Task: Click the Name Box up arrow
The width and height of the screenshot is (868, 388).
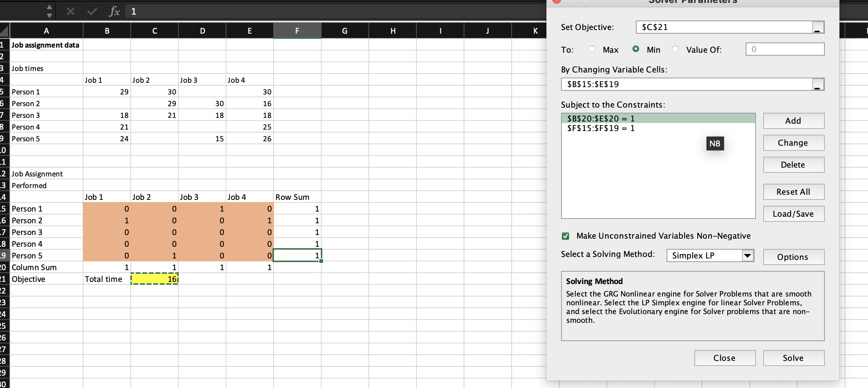Action: [x=49, y=7]
